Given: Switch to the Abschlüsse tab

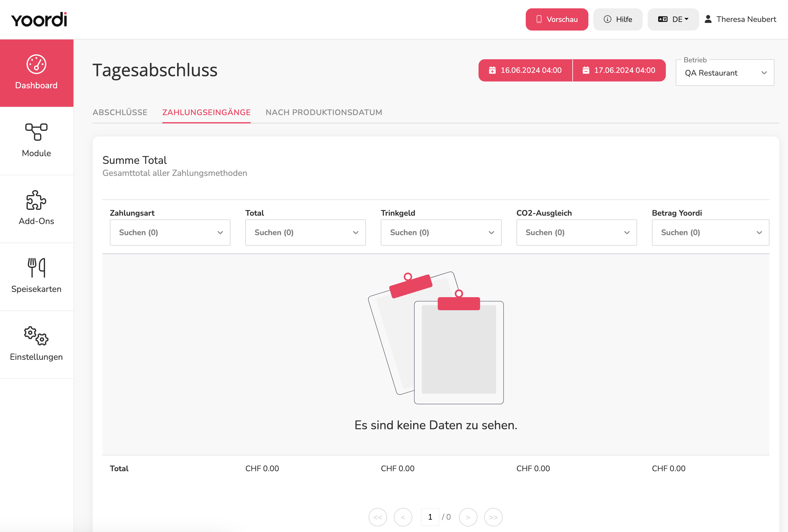Looking at the screenshot, I should pyautogui.click(x=120, y=112).
